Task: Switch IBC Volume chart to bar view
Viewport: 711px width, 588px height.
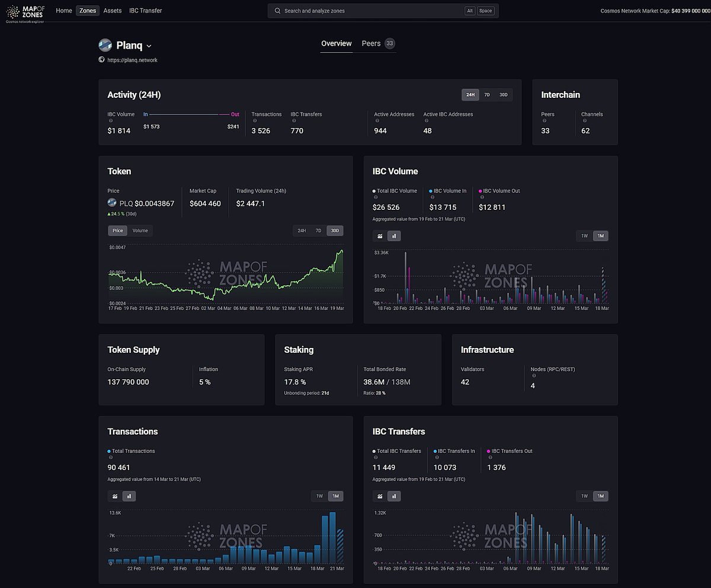Action: 394,236
